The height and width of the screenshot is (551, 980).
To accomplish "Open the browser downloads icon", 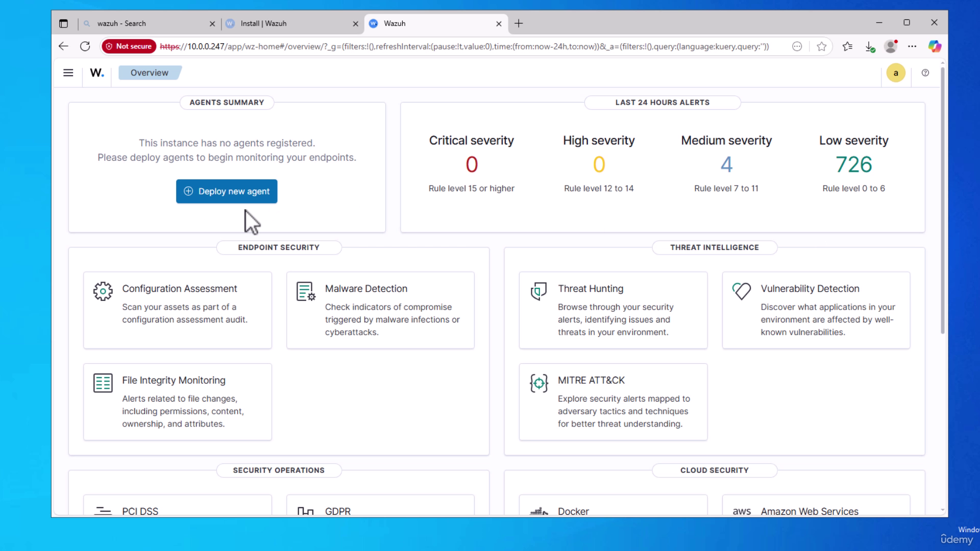I will tap(870, 46).
